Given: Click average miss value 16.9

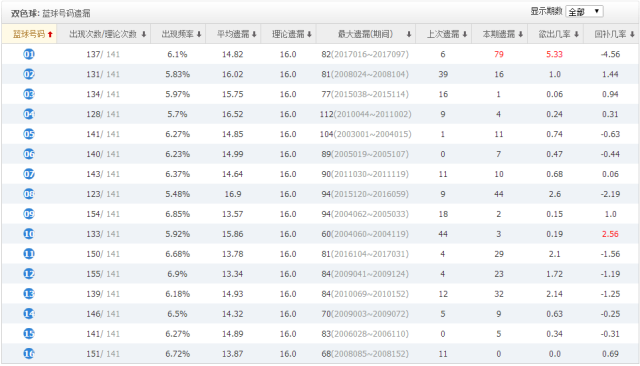Looking at the screenshot, I should [x=233, y=194].
